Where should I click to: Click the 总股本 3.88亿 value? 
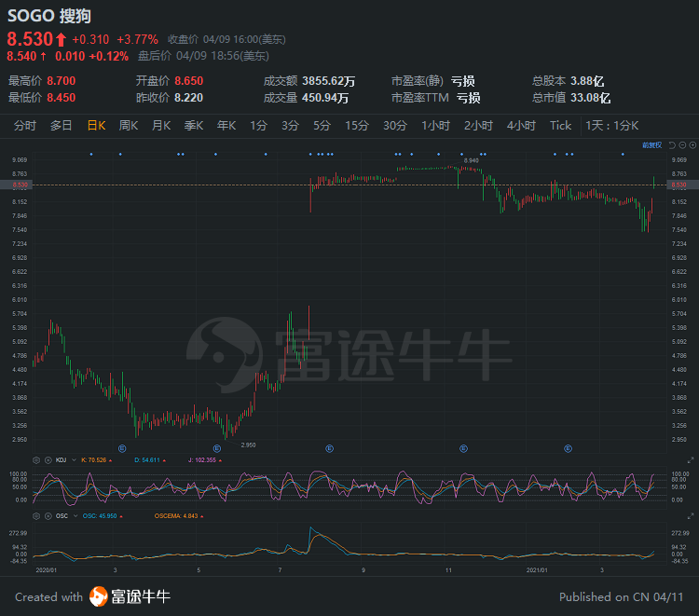point(587,81)
